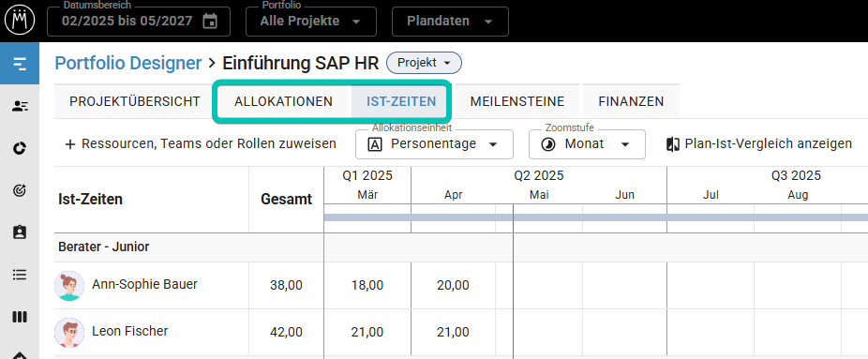Go to Portfolio Designer breadcrumb link
868x359 pixels.
pyautogui.click(x=128, y=63)
